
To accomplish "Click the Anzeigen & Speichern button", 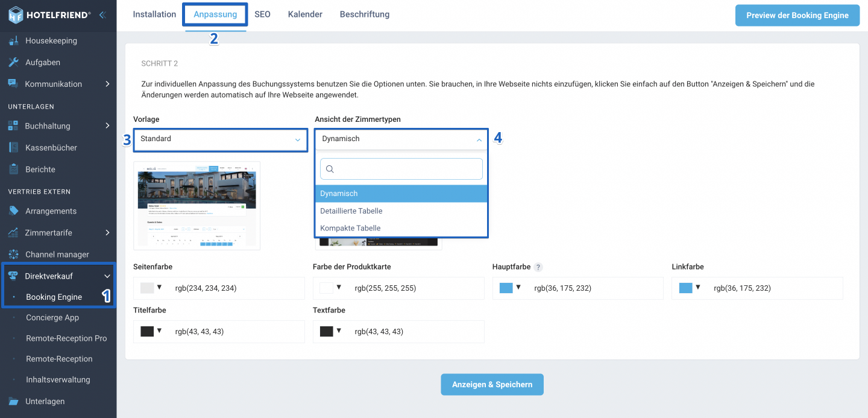I will click(492, 385).
